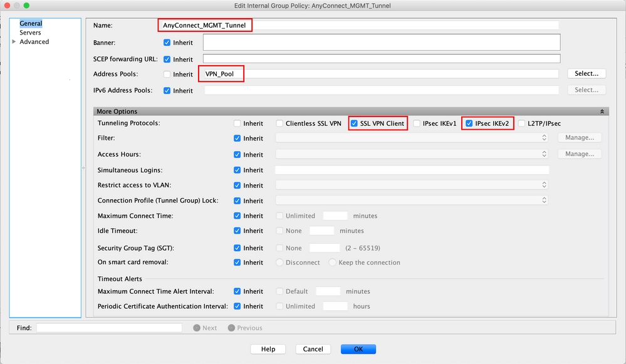Select Servers in the left tree
Screen dimensions: 626x364
click(30, 33)
